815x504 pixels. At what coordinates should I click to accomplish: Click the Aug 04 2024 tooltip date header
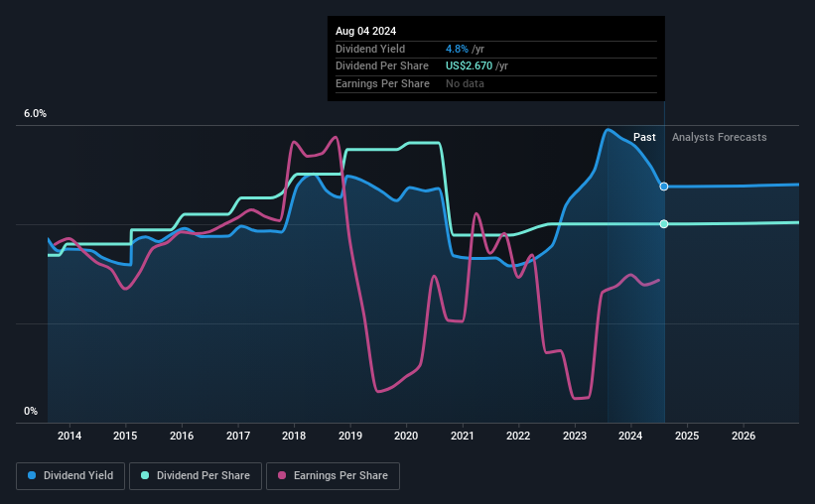(366, 31)
